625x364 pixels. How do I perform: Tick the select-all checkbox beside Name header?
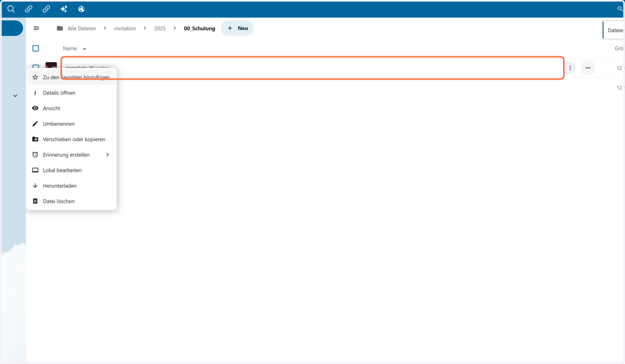click(36, 48)
